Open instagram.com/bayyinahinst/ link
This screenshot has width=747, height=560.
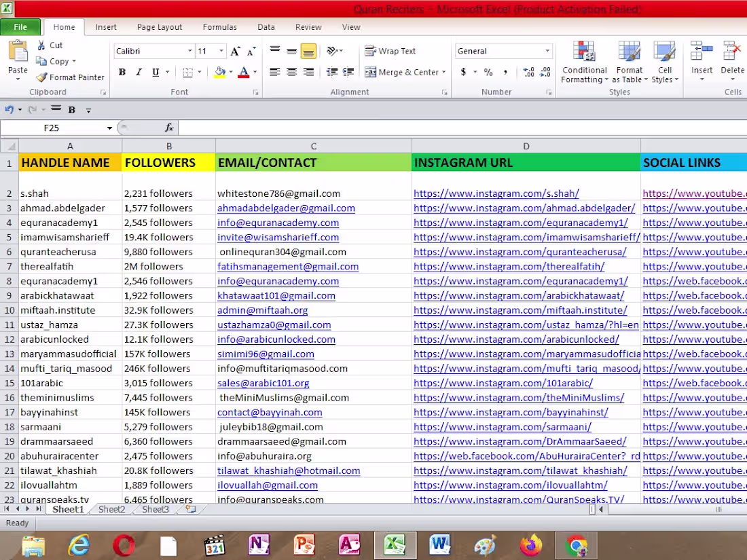point(511,413)
